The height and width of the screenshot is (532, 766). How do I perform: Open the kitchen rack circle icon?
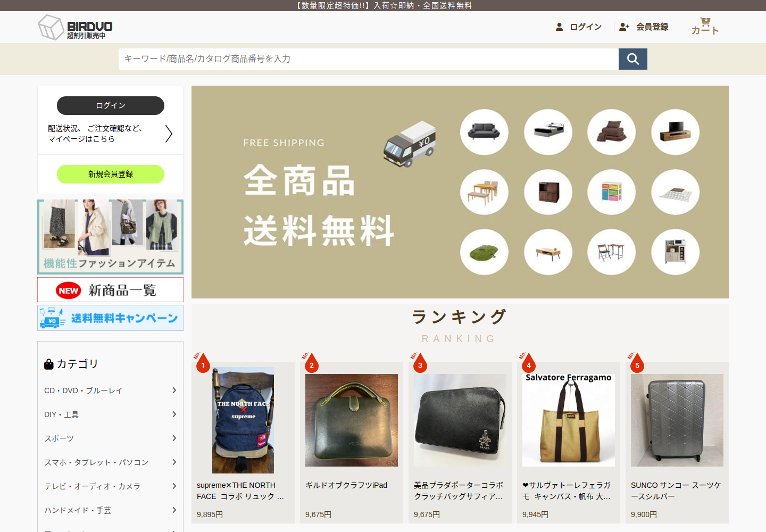point(676,252)
